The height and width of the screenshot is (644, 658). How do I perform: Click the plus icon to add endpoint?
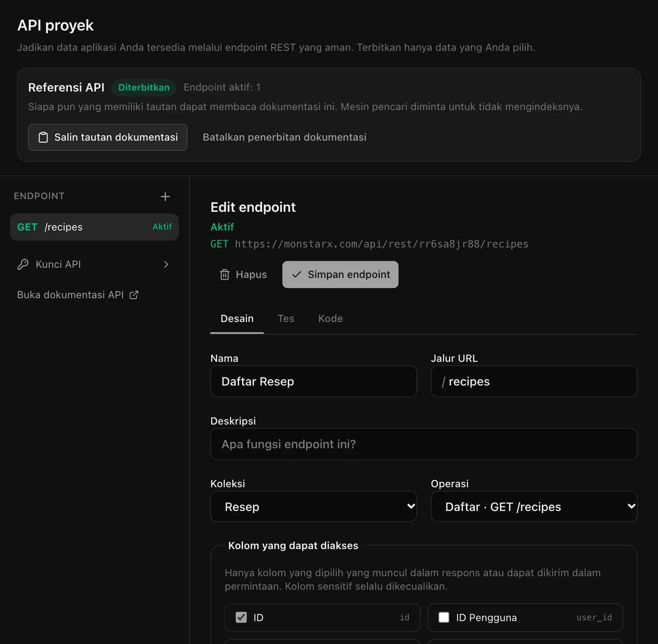point(165,197)
